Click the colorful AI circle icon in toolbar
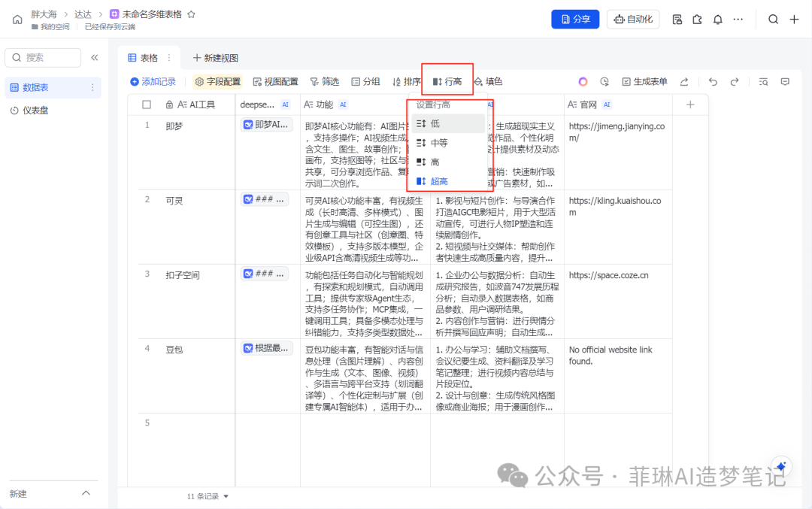The image size is (812, 509). 583,82
